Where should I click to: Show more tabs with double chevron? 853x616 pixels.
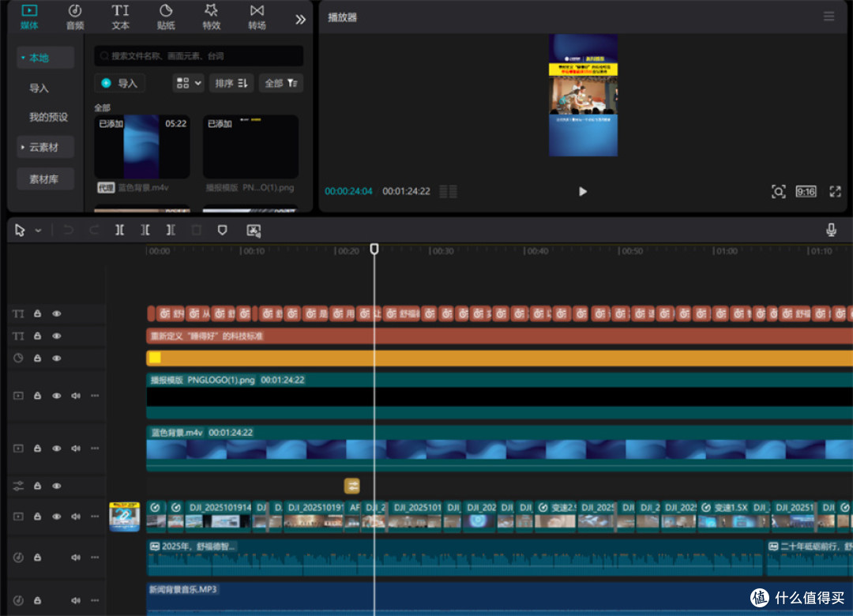tap(300, 20)
